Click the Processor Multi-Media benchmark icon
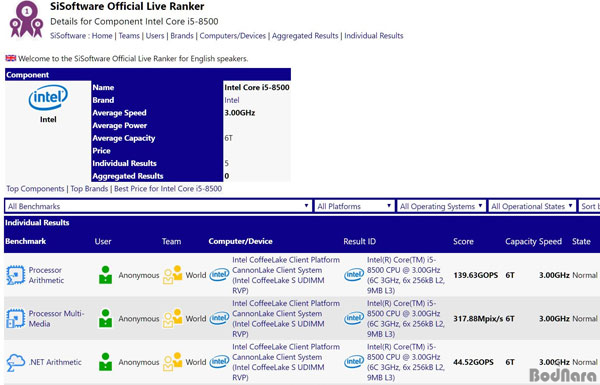The image size is (600, 385). [15, 318]
